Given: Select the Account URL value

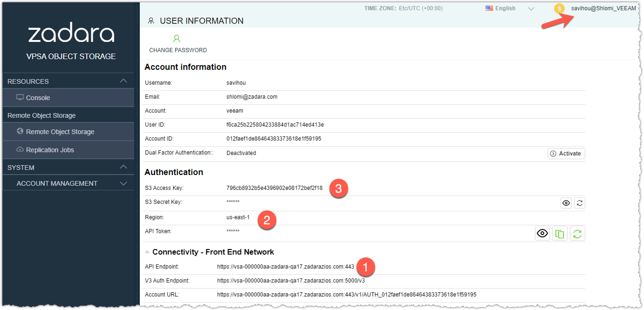Looking at the screenshot, I should pos(346,294).
